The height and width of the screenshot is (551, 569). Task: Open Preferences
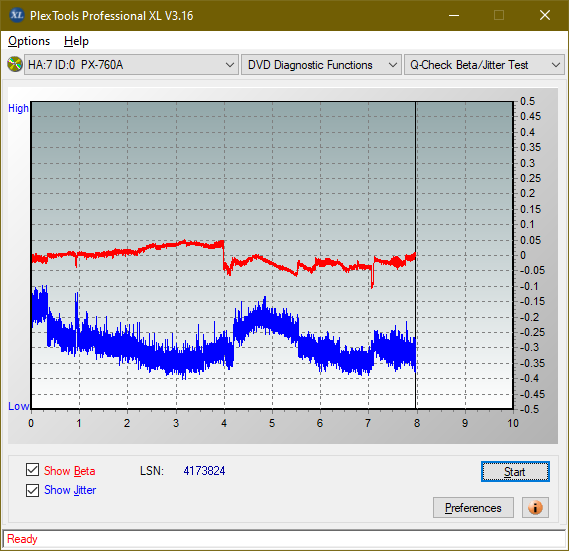tap(473, 507)
